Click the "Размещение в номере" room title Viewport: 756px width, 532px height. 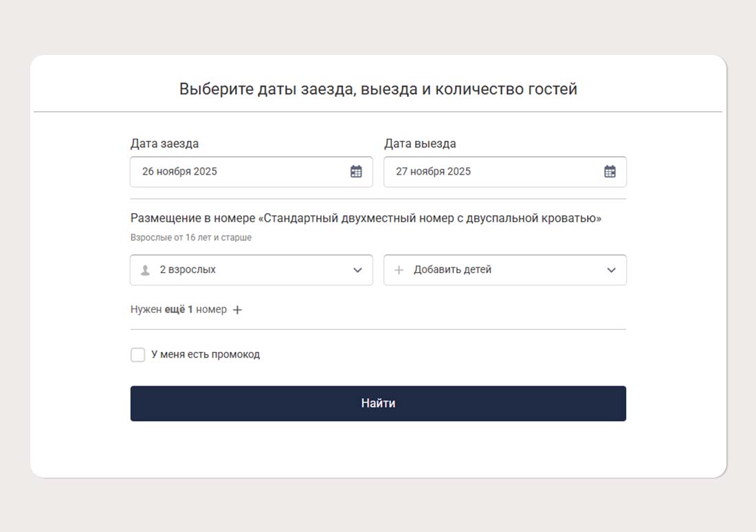[366, 219]
